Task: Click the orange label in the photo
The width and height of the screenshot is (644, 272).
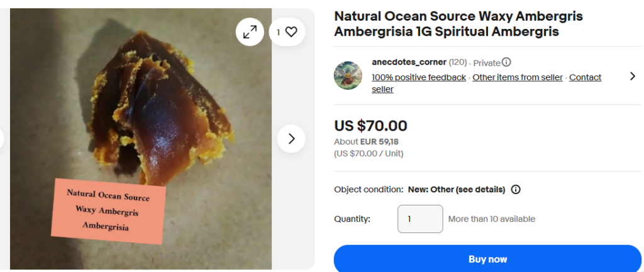Action: [108, 210]
